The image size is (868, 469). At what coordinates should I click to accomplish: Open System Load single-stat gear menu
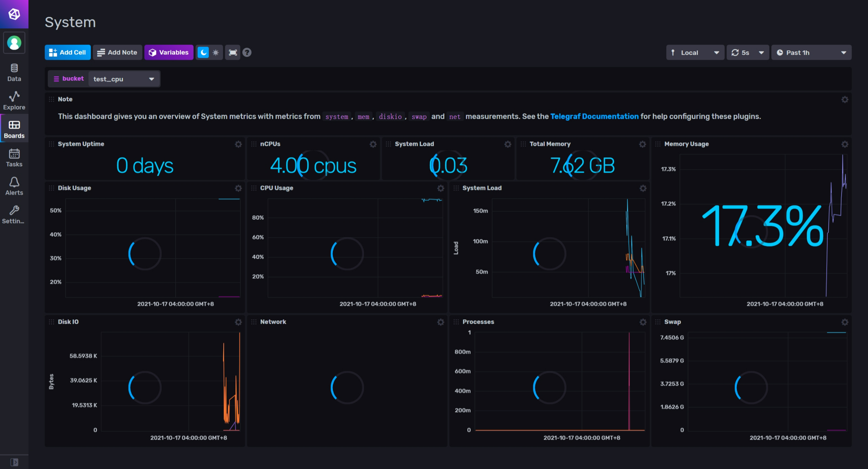[x=508, y=144]
